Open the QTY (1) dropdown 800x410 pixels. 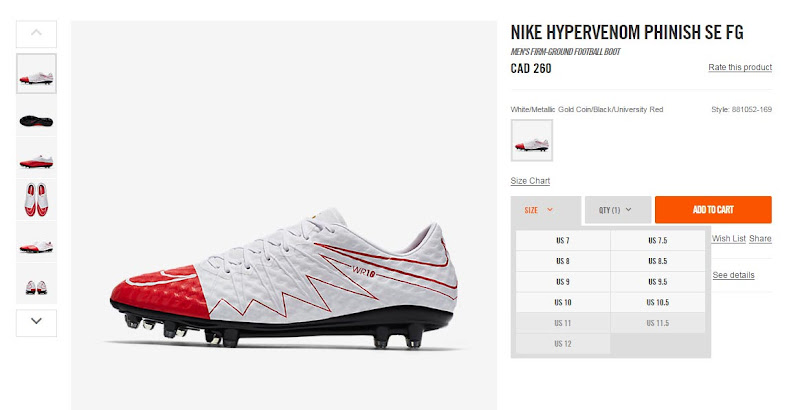click(x=618, y=210)
